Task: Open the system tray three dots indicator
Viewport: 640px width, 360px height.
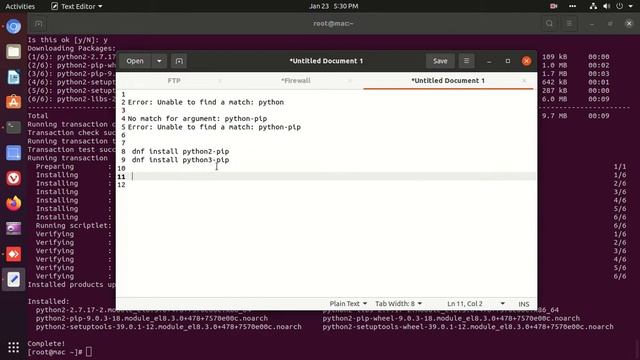Action: 573,6
